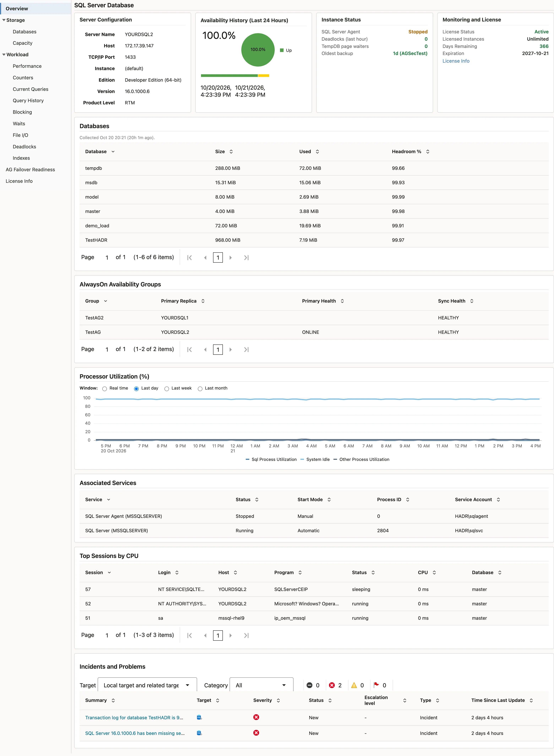The image size is (554, 756).
Task: Click warning incidents count icon
Action: (354, 685)
